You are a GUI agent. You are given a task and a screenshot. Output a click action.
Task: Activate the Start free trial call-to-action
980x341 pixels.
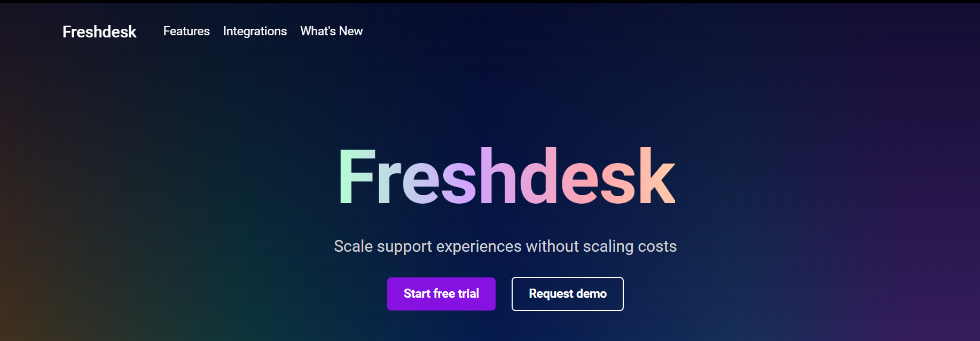pyautogui.click(x=441, y=294)
